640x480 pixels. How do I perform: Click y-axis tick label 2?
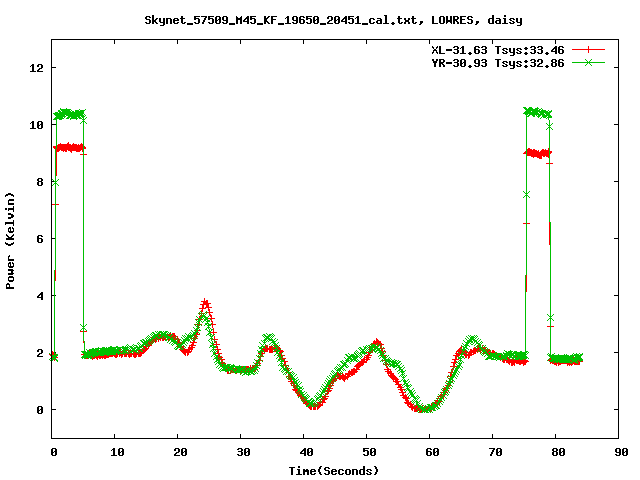click(40, 353)
